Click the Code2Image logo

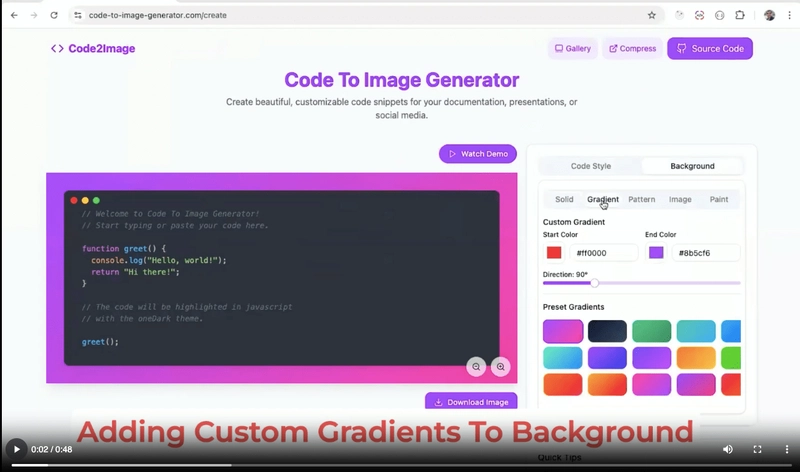[93, 48]
